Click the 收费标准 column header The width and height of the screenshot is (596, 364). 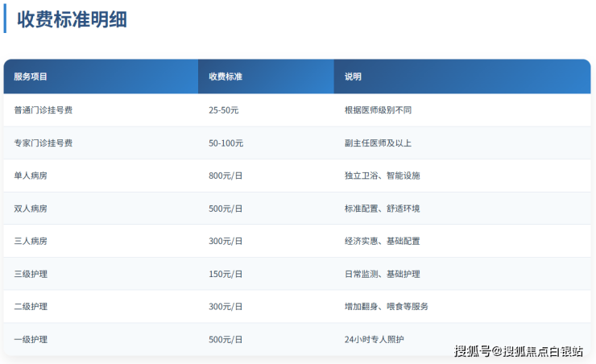tap(226, 77)
